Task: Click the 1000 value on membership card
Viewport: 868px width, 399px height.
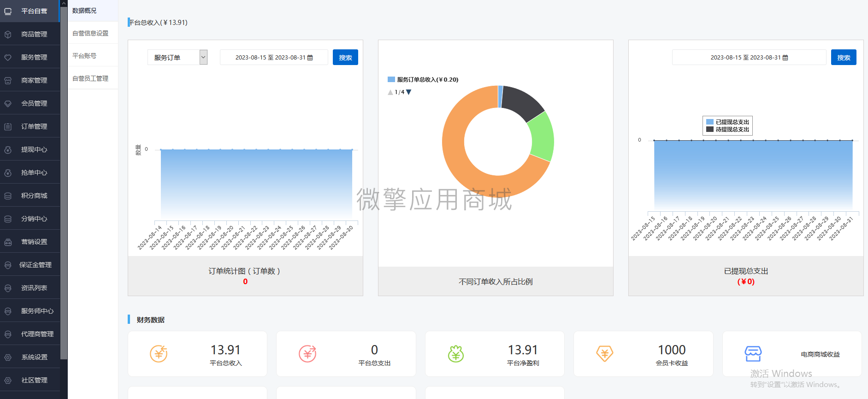Action: (672, 350)
